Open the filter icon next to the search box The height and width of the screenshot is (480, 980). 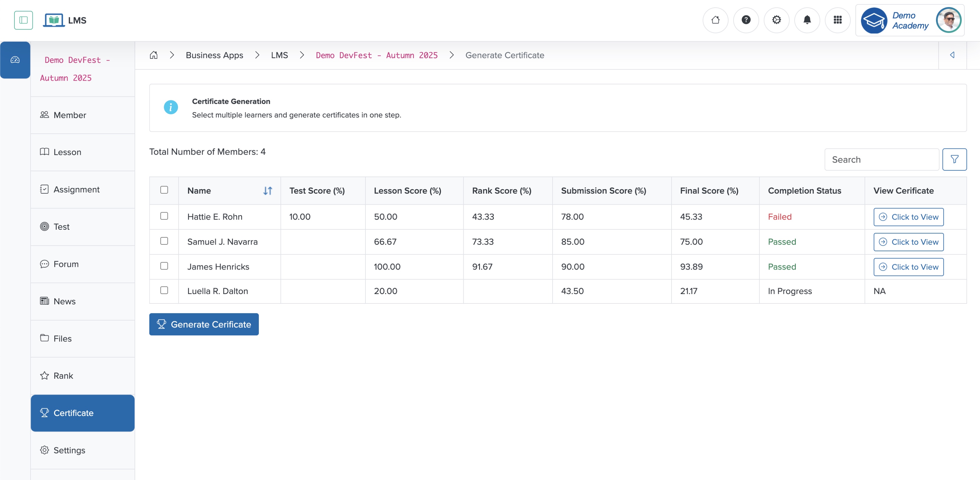955,159
